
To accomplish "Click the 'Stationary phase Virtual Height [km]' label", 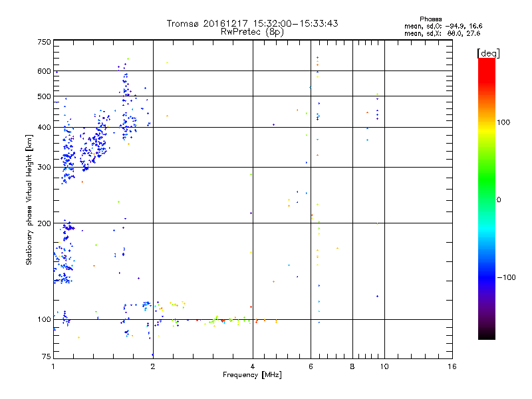I will (x=29, y=199).
